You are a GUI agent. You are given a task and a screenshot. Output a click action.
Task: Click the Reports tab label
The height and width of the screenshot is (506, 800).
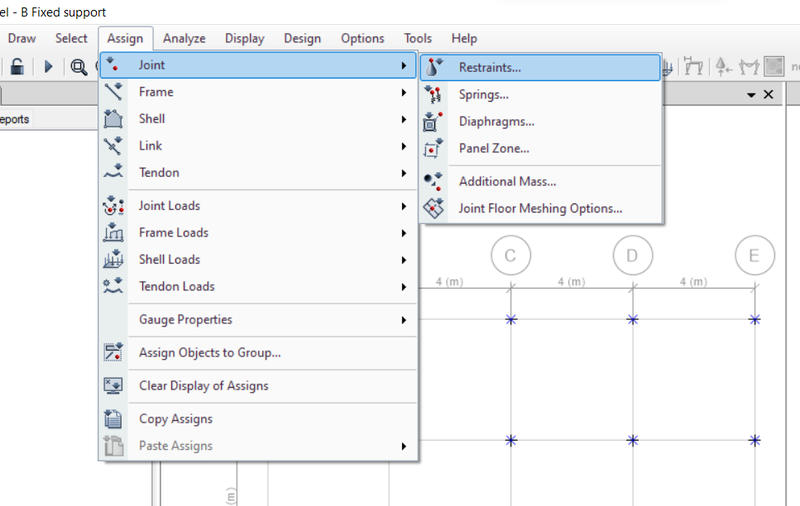14,119
